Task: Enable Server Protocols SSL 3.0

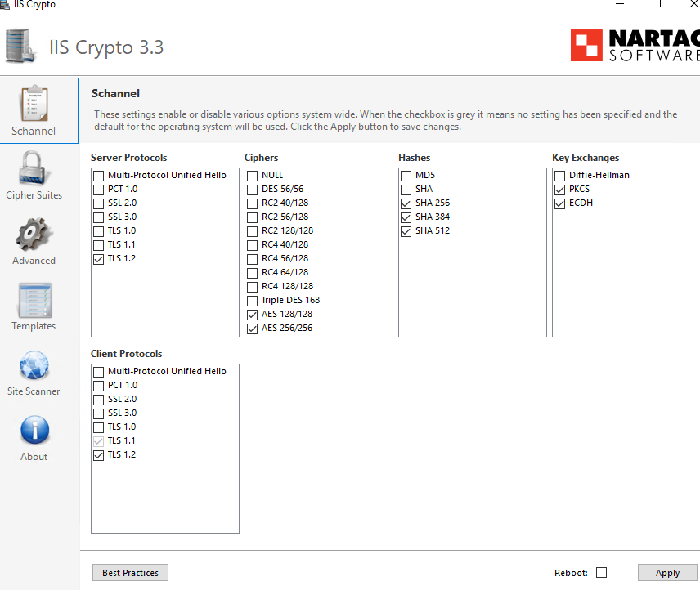Action: click(x=99, y=217)
